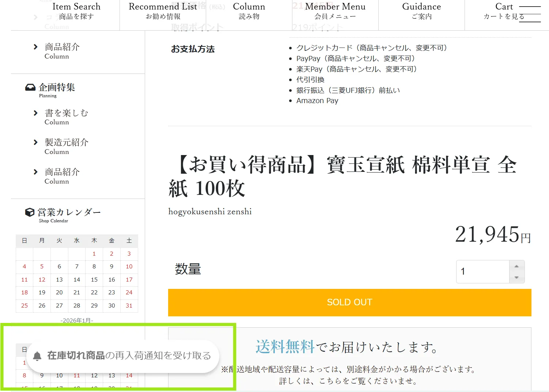549x392 pixels.
Task: Open the Item Search menu
Action: (76, 11)
